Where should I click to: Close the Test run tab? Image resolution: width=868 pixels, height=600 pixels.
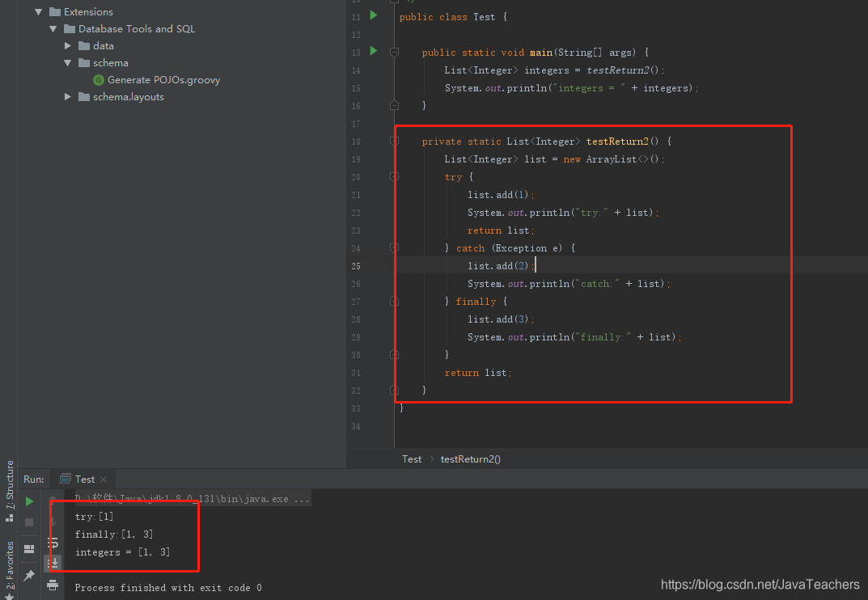pos(104,480)
